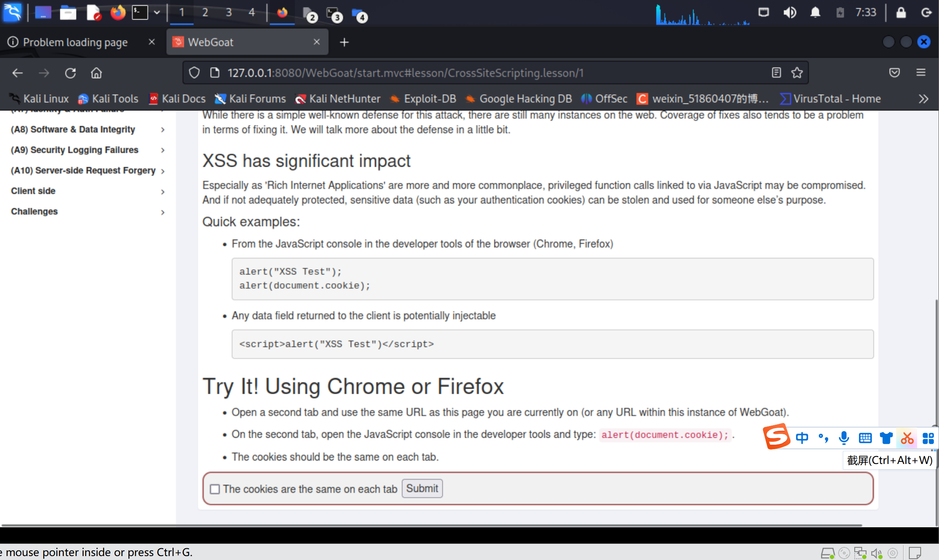The width and height of the screenshot is (939, 560).
Task: Open the Kali Forums bookmark
Action: click(250, 99)
